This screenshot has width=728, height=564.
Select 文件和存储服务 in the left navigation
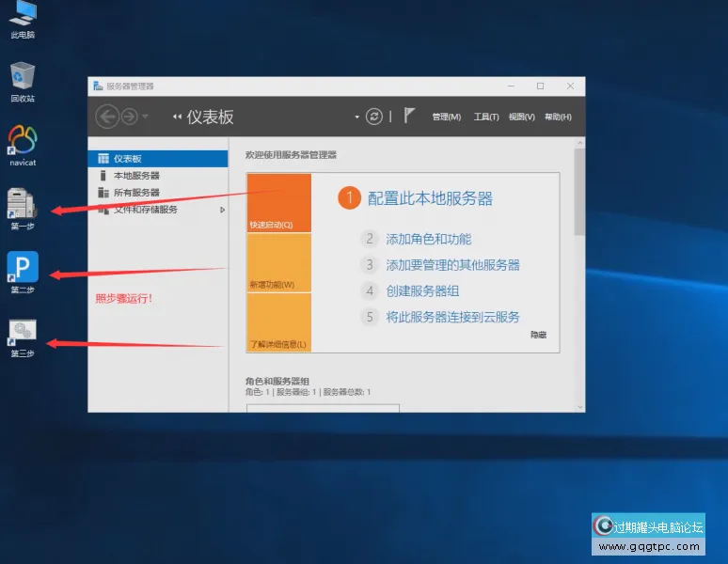pyautogui.click(x=158, y=210)
